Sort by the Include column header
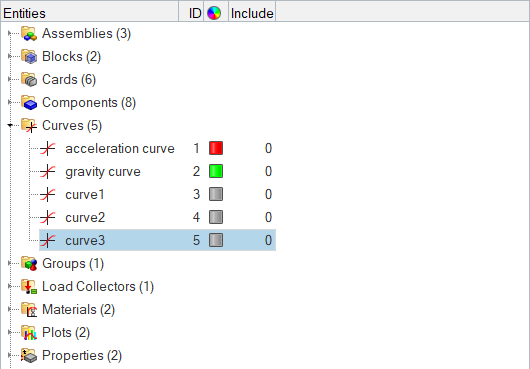 coord(252,13)
